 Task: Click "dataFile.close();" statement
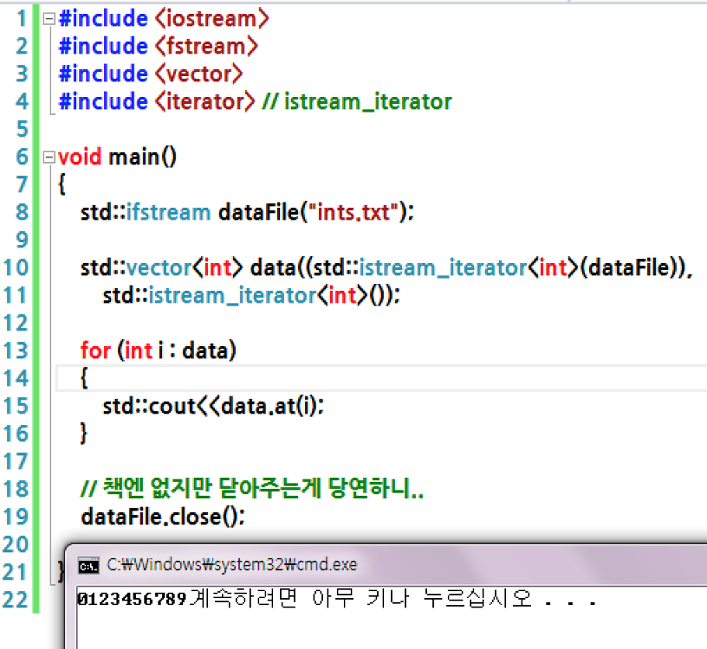coord(163,516)
